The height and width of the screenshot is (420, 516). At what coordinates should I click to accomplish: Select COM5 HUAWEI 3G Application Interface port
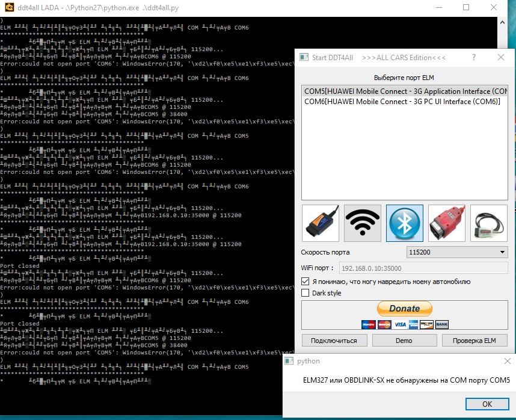405,91
